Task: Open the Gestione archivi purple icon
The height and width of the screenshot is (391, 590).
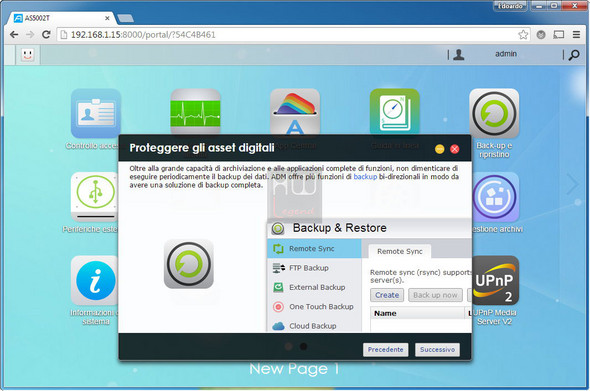Action: [495, 197]
